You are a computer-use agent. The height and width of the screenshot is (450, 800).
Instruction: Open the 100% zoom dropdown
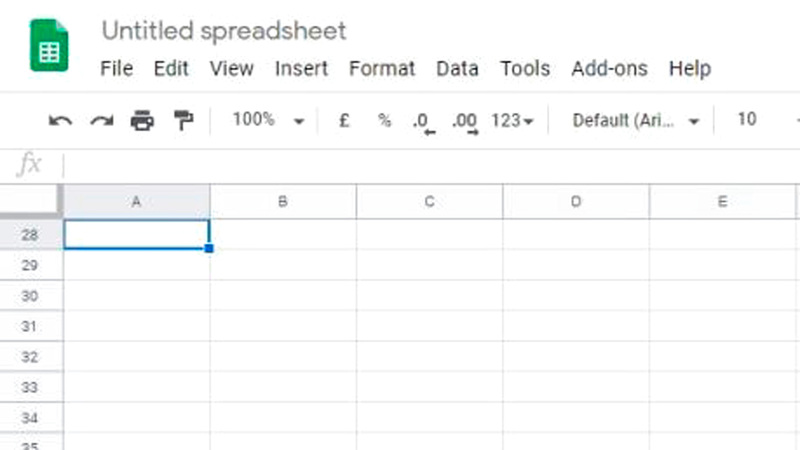pyautogui.click(x=267, y=121)
